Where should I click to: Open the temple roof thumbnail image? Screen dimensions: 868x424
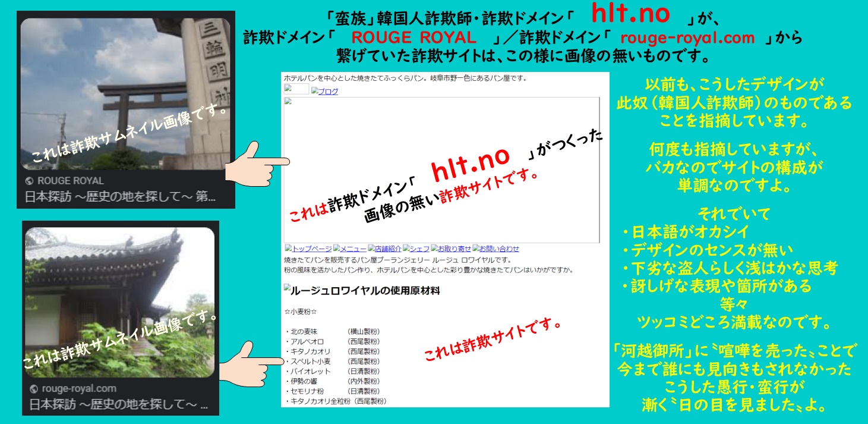119,303
